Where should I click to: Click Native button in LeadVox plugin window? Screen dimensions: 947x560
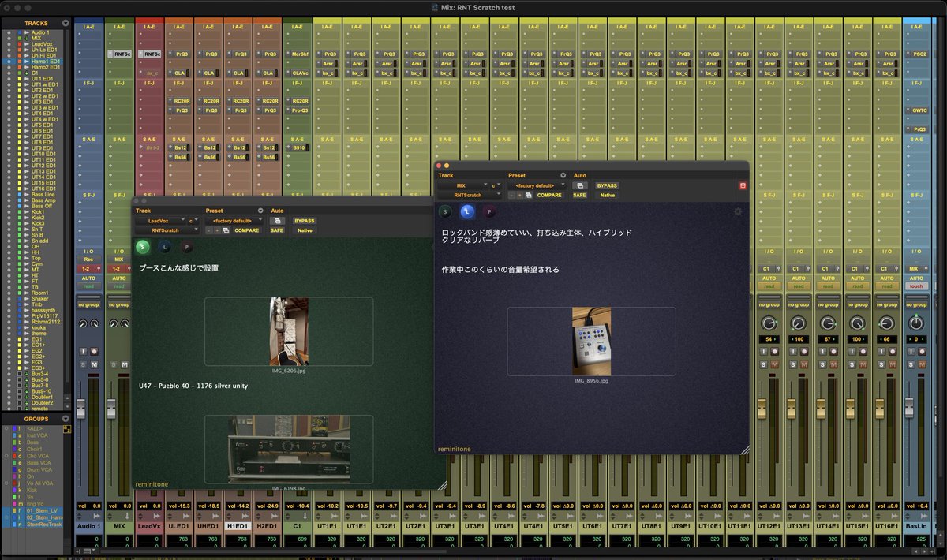coord(305,230)
